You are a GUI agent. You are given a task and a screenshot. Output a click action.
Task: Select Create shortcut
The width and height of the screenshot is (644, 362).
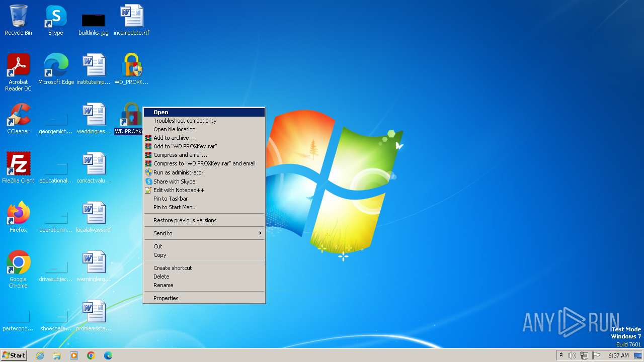(x=204, y=268)
